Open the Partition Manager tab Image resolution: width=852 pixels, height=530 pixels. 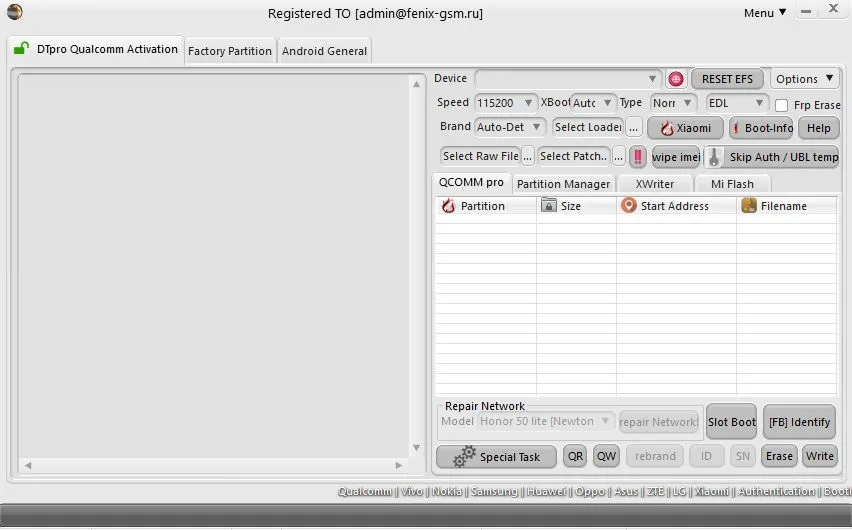pyautogui.click(x=563, y=184)
